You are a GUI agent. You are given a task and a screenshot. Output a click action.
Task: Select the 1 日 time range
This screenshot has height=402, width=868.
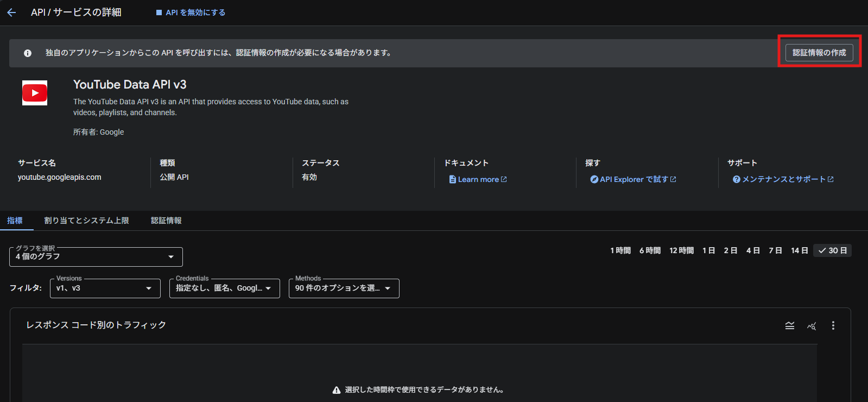[x=708, y=250]
